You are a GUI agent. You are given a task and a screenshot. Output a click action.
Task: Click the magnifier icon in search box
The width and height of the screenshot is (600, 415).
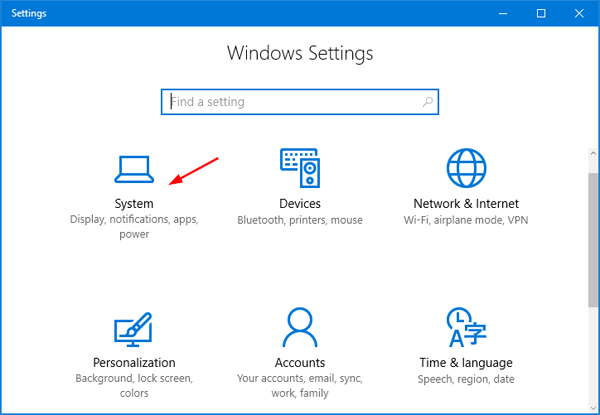point(427,101)
